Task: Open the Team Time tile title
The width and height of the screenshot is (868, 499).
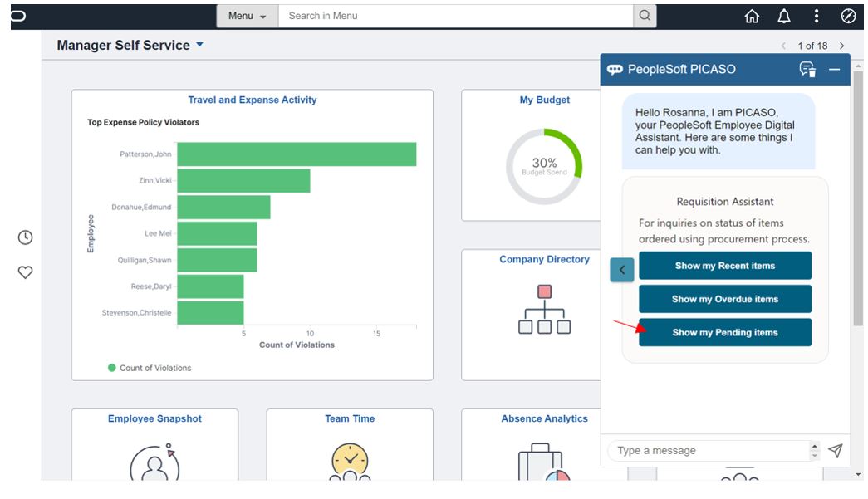Action: [x=350, y=418]
